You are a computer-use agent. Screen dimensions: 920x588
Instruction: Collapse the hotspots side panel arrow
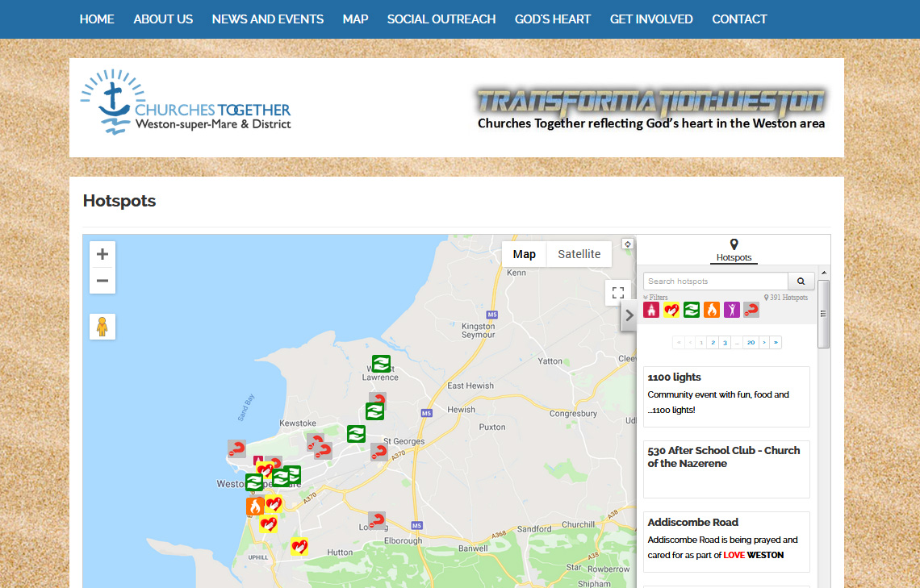tap(629, 315)
